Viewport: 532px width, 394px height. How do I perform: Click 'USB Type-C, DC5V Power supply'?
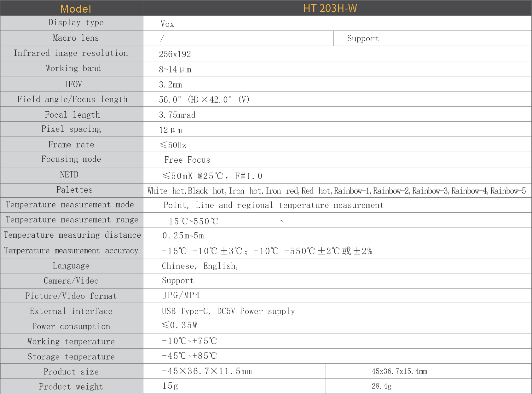tap(228, 311)
